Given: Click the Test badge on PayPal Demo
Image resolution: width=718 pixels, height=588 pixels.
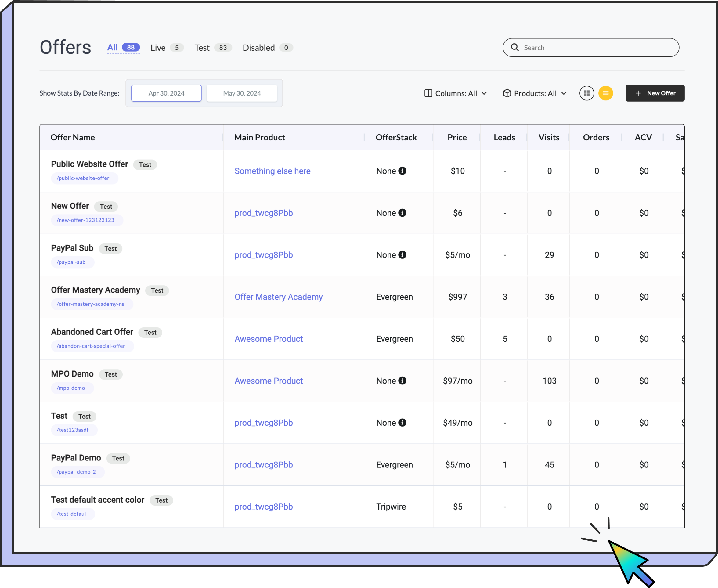Looking at the screenshot, I should [118, 458].
